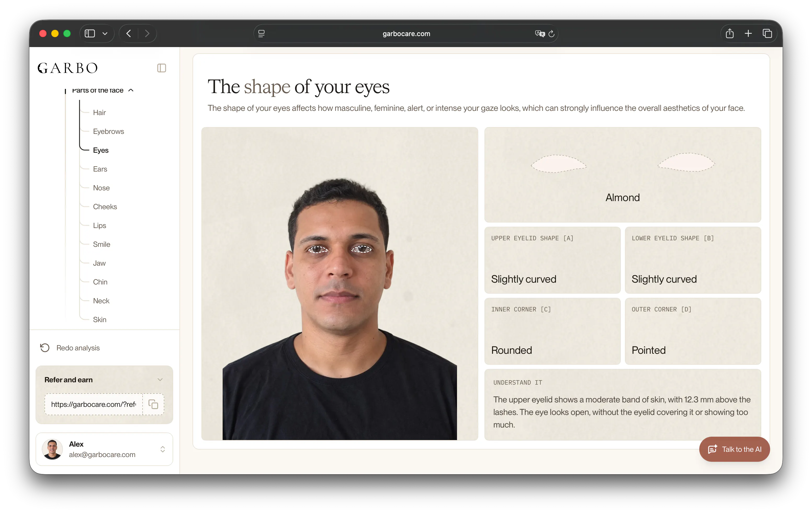Open the page reader menu icon
This screenshot has width=812, height=513.
(x=261, y=33)
